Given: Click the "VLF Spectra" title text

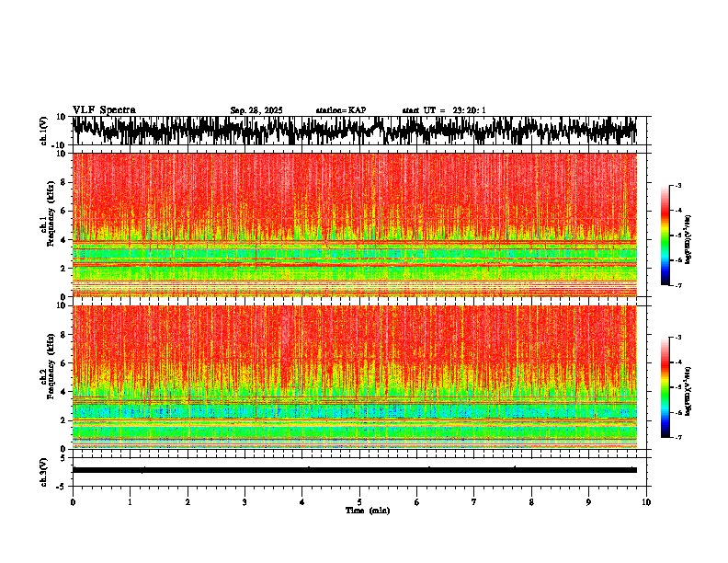Looking at the screenshot, I should (104, 110).
